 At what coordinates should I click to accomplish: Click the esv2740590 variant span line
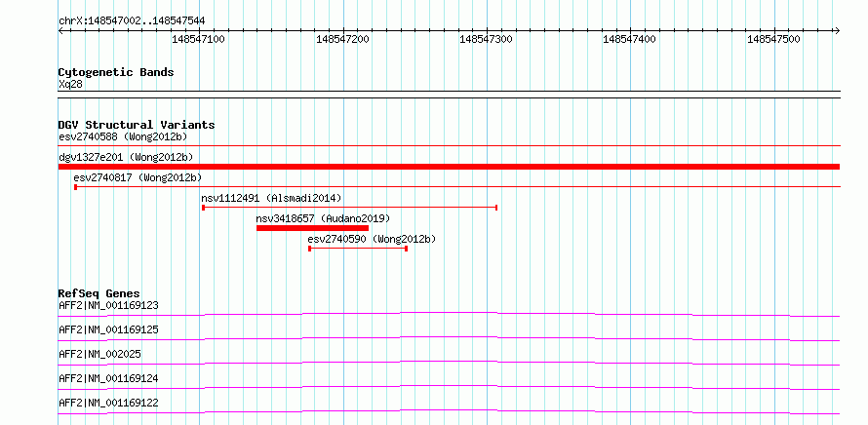click(358, 249)
